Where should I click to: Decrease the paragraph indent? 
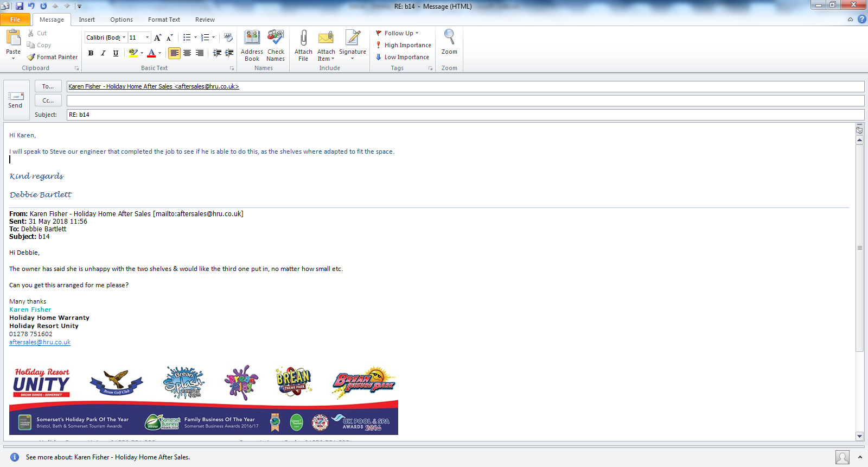tap(217, 53)
